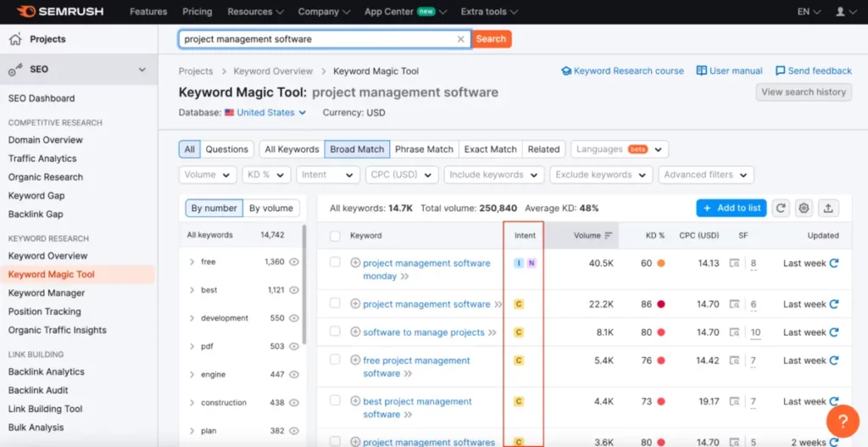
Task: Toggle eye icon for the development group
Action: (x=294, y=318)
